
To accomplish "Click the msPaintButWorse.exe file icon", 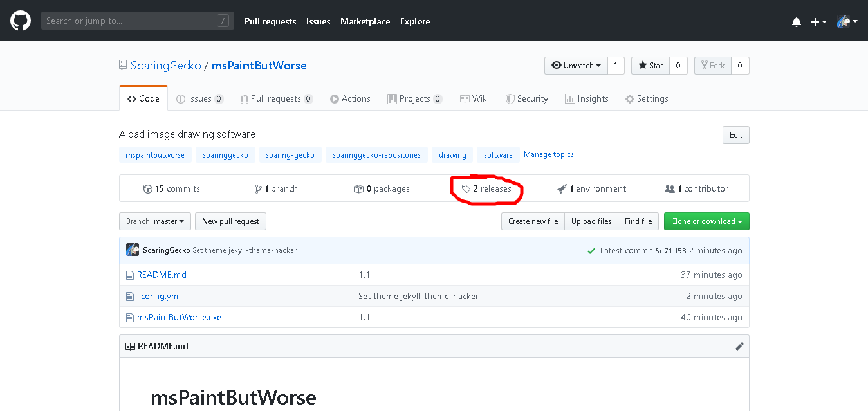I will coord(130,318).
